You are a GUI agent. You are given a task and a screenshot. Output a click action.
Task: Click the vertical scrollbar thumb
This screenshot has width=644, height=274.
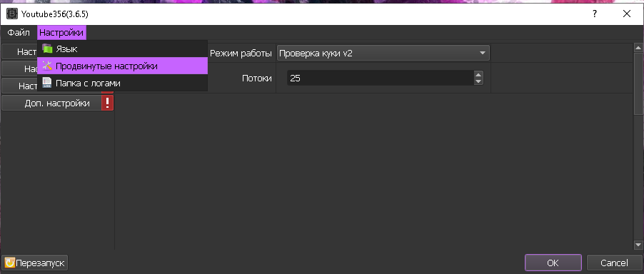[x=638, y=83]
